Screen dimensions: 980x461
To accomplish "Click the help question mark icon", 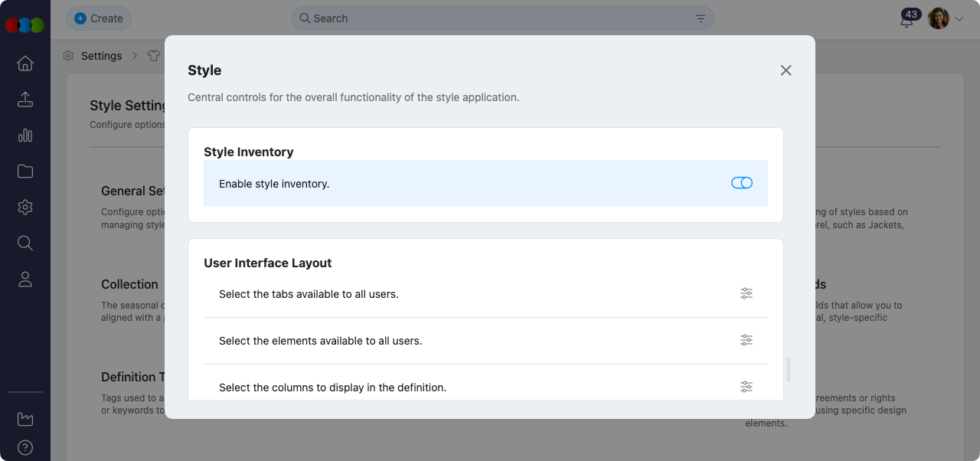I will (x=25, y=448).
